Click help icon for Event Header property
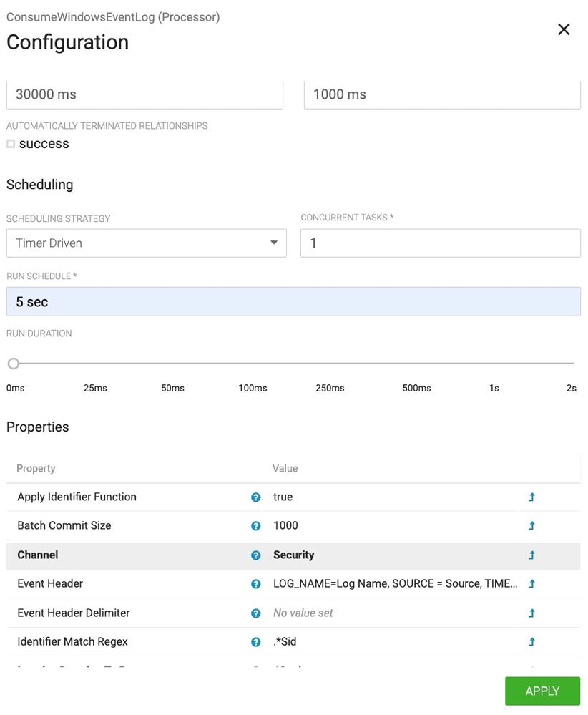588x715 pixels. [x=256, y=584]
